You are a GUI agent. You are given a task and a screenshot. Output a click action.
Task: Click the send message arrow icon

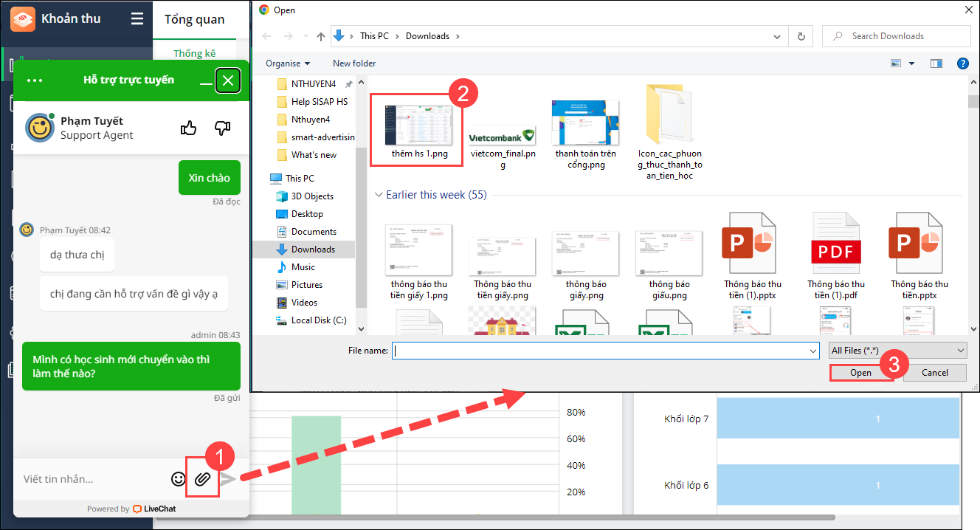click(228, 479)
